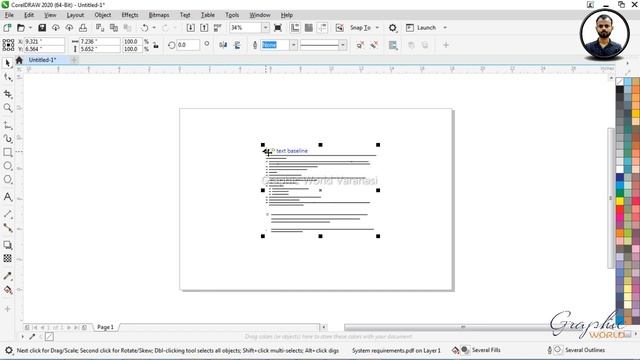Select the Page 1 tab
The image size is (640, 360).
click(105, 327)
